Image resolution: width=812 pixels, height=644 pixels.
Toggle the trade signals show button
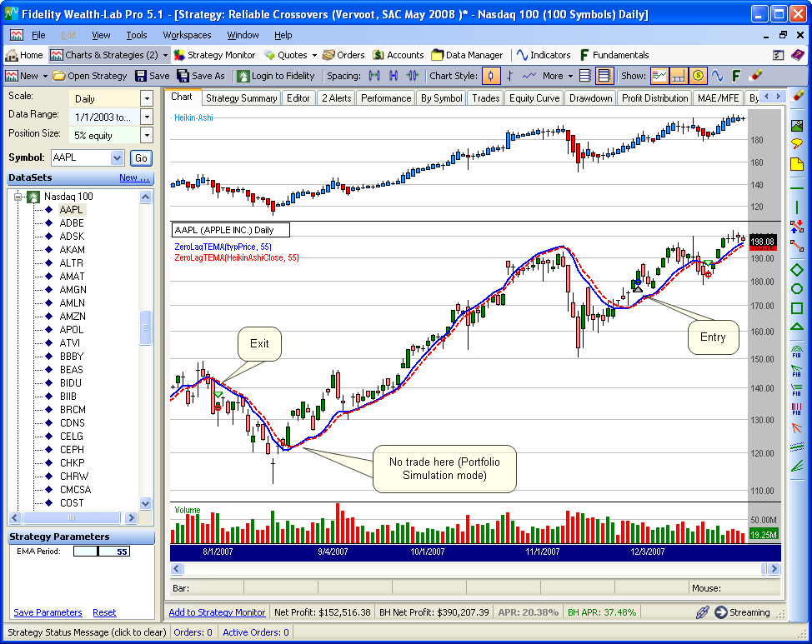[698, 76]
